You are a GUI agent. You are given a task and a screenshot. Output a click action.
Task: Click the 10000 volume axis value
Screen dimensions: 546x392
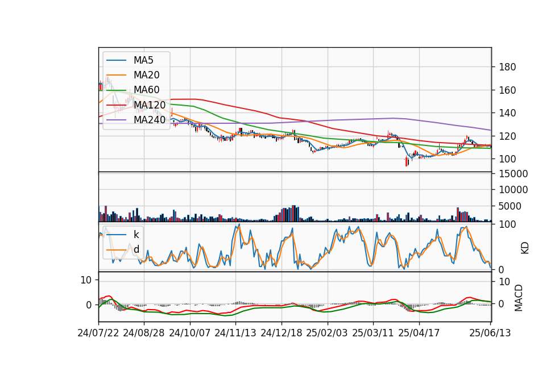[x=513, y=190]
